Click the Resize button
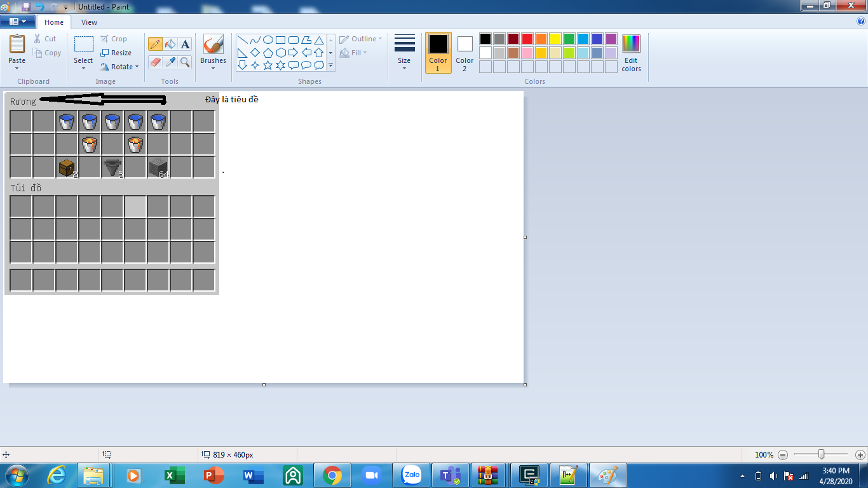The width and height of the screenshot is (868, 488). (x=116, y=53)
